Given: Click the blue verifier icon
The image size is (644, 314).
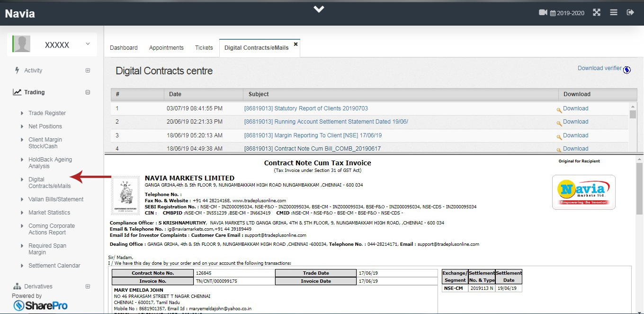Looking at the screenshot, I should click(x=627, y=70).
